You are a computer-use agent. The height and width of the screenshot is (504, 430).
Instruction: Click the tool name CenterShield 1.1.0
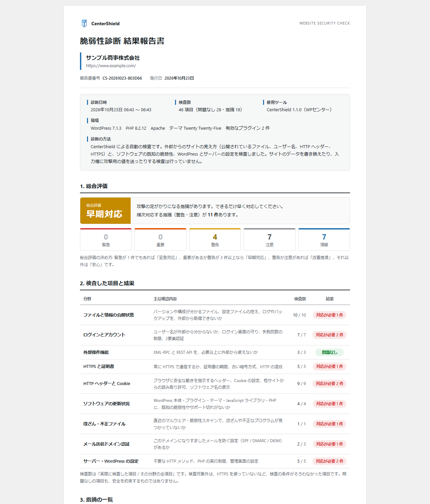[284, 110]
